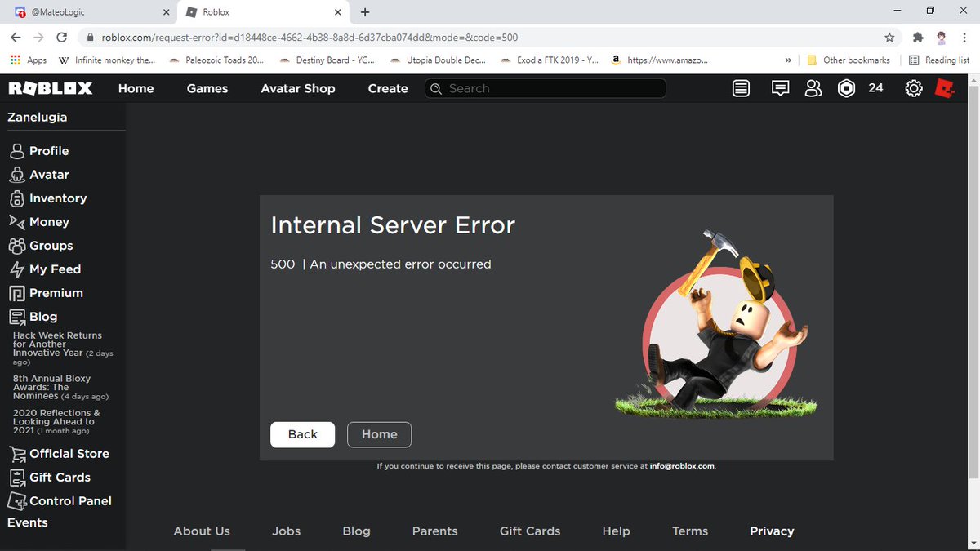Open the About Us footer link
The height and width of the screenshot is (551, 980).
pos(202,531)
